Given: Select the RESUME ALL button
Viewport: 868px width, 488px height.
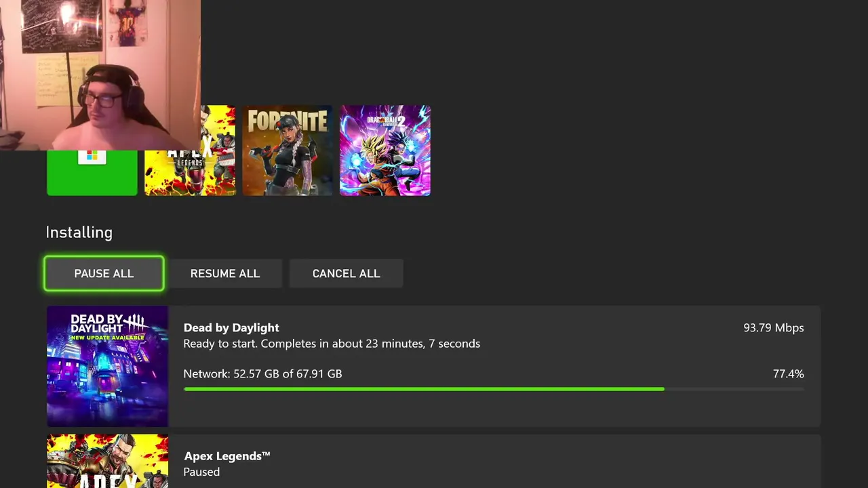Looking at the screenshot, I should [x=225, y=273].
